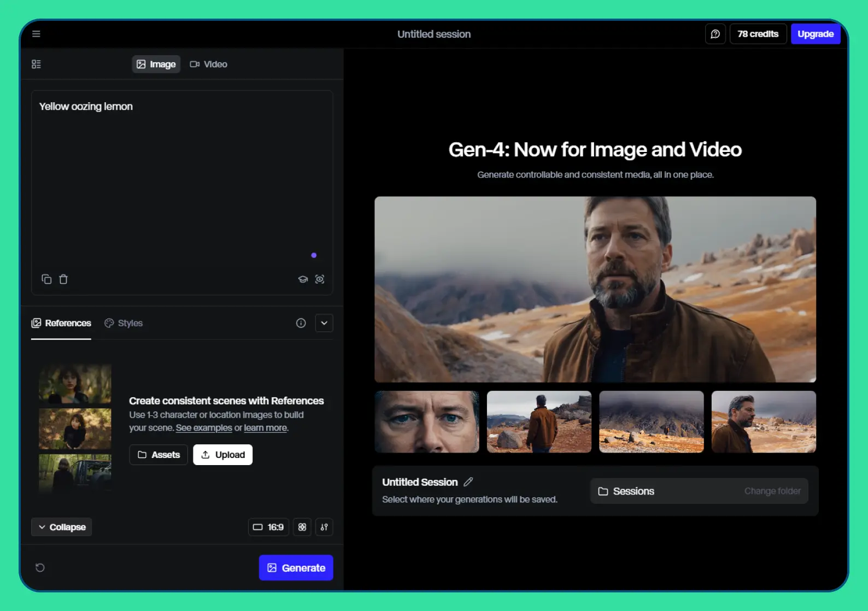This screenshot has width=868, height=611.
Task: Open the 16:9 aspect ratio selector
Action: point(268,527)
